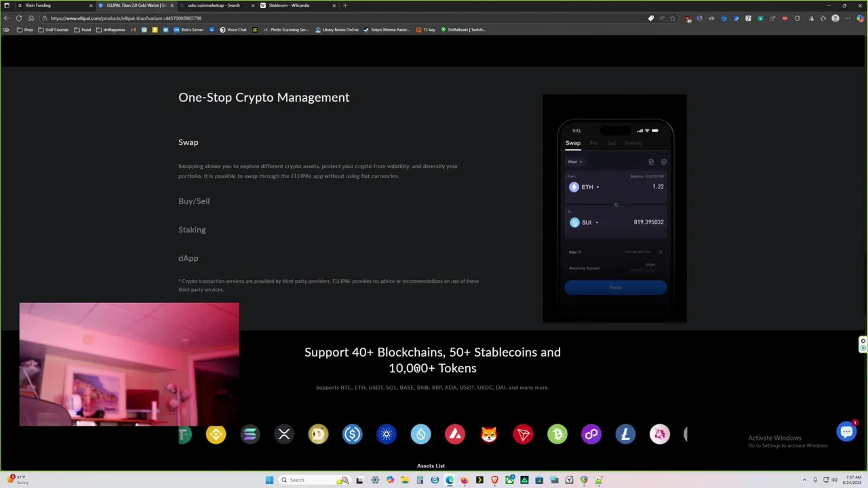Image resolution: width=868 pixels, height=488 pixels.
Task: Open browser Settings and more menu
Action: tap(847, 18)
